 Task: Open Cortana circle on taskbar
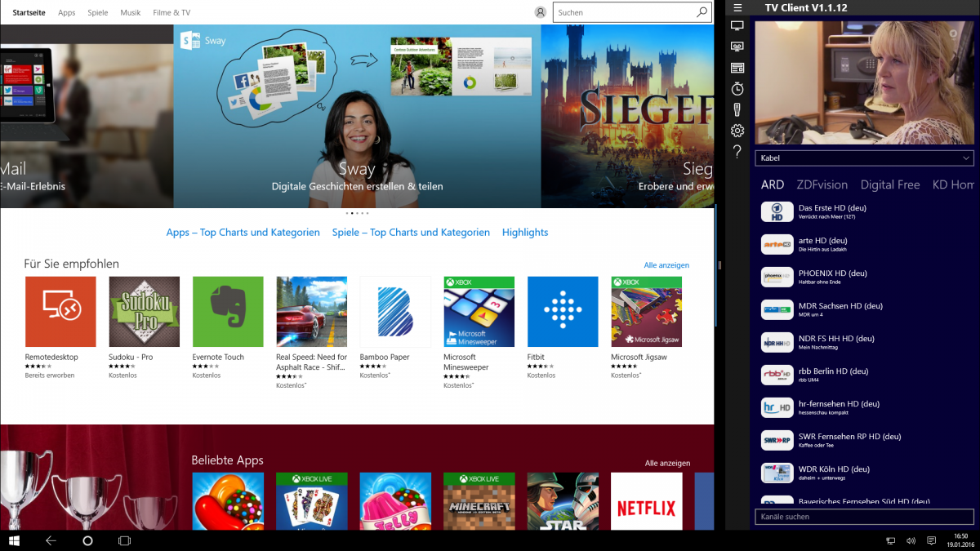coord(87,540)
